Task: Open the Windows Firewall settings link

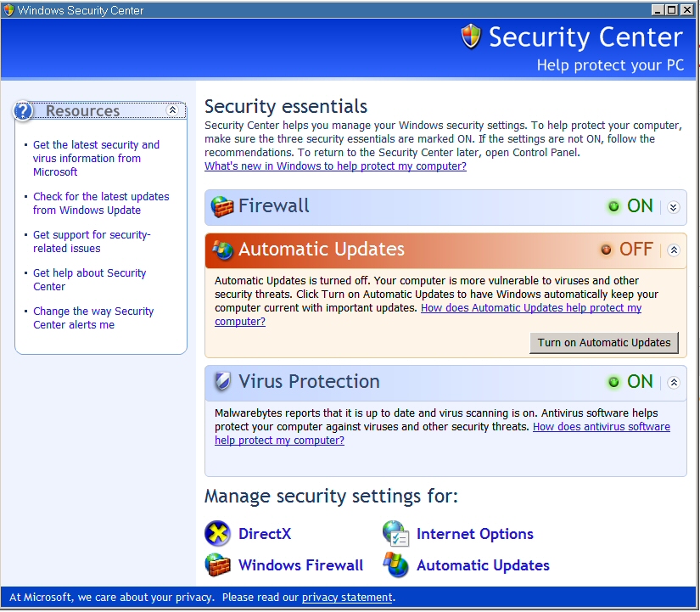Action: point(301,565)
